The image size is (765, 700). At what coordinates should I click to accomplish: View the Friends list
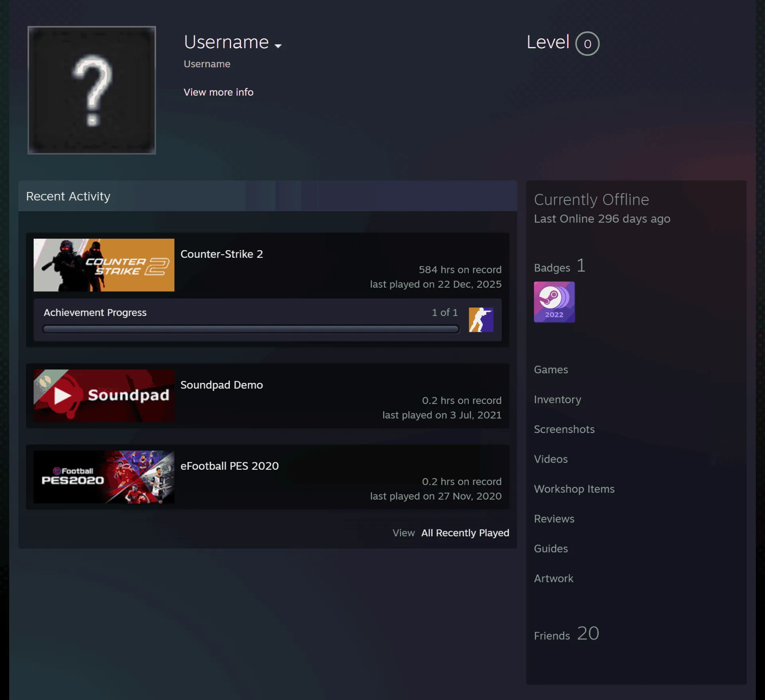click(567, 633)
